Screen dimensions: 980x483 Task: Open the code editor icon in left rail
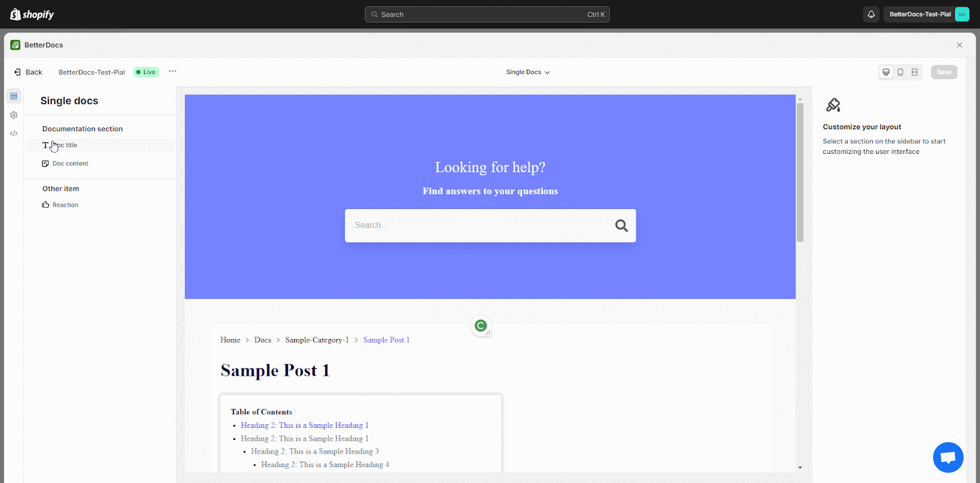point(13,133)
